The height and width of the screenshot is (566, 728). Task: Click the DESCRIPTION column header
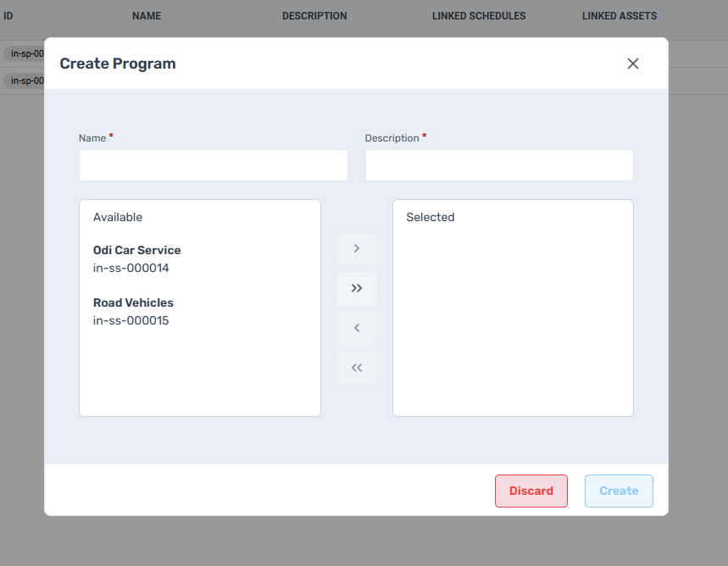[x=314, y=16]
